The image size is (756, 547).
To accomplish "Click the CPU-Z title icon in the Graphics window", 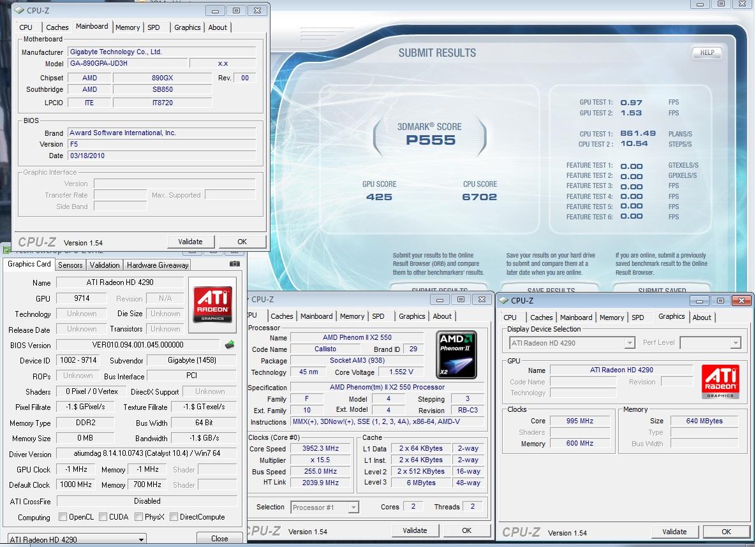I will [x=504, y=300].
